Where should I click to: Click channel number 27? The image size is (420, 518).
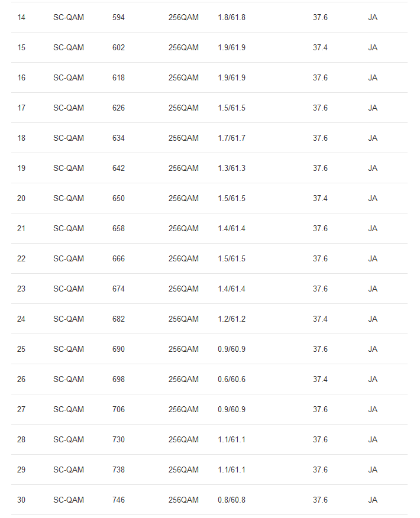21,410
